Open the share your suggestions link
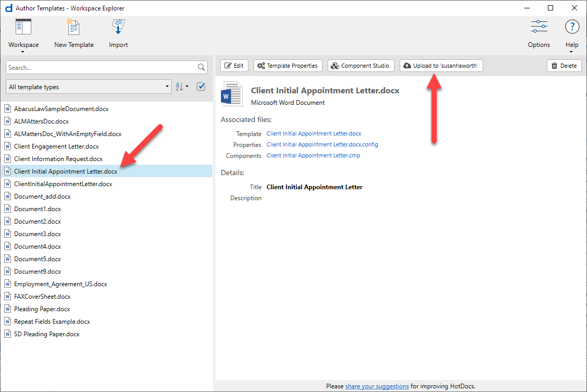 tap(377, 386)
